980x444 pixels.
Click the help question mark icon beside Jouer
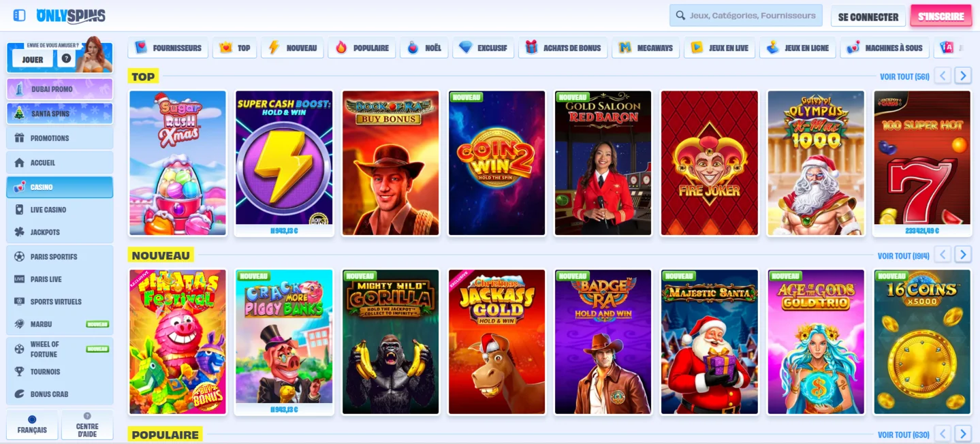coord(66,59)
